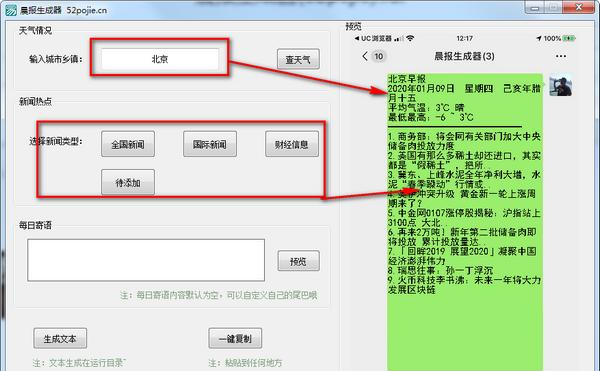Copy content with 一键复制 button

pos(235,338)
